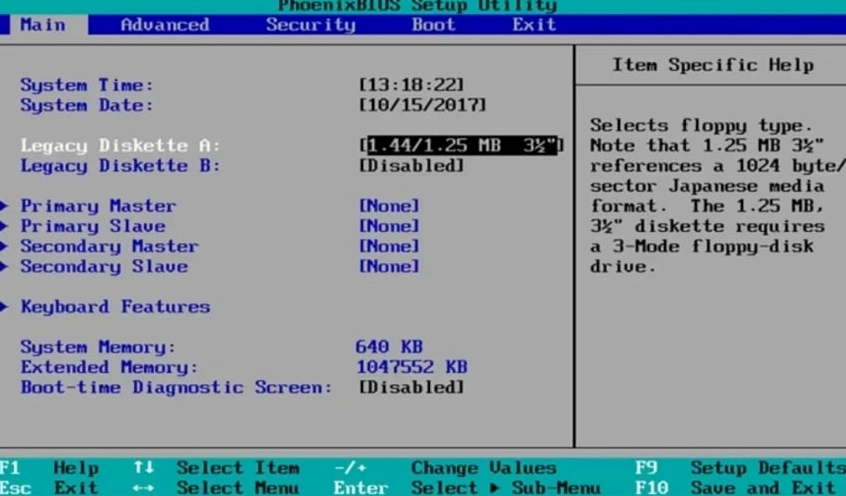Toggle Boot-time Diagnostic Screen Disabled value
Viewport: 846px width, 496px height.
tap(411, 387)
